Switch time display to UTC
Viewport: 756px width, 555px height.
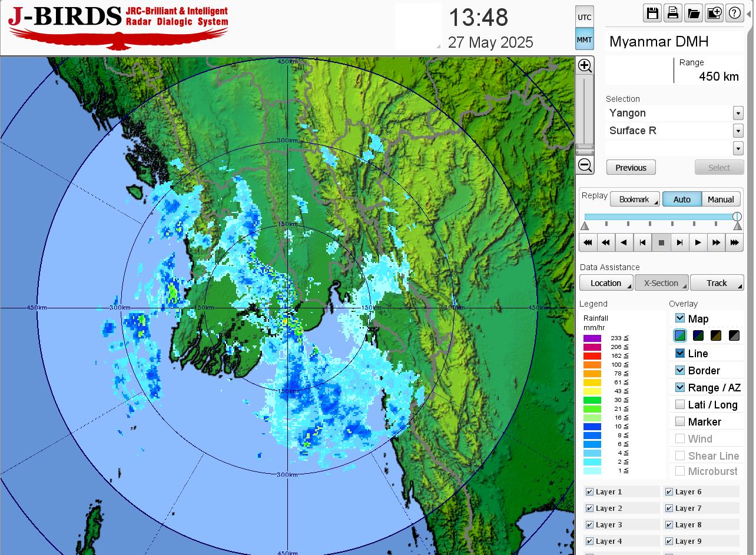coord(584,17)
